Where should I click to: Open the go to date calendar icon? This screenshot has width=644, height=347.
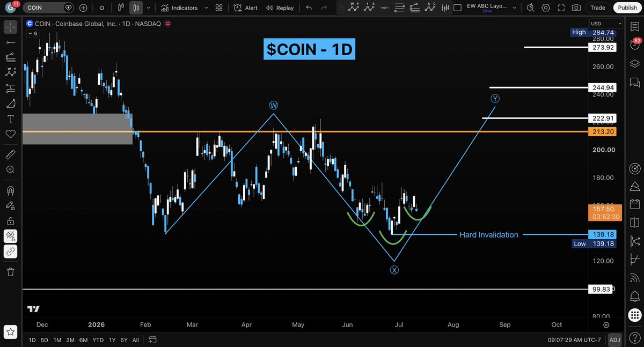[152, 339]
